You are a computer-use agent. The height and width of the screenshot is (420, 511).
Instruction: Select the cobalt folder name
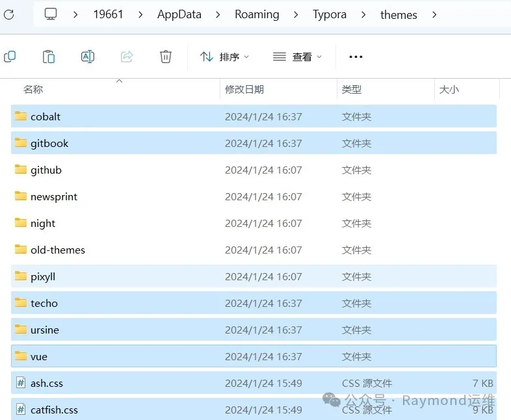click(x=46, y=116)
